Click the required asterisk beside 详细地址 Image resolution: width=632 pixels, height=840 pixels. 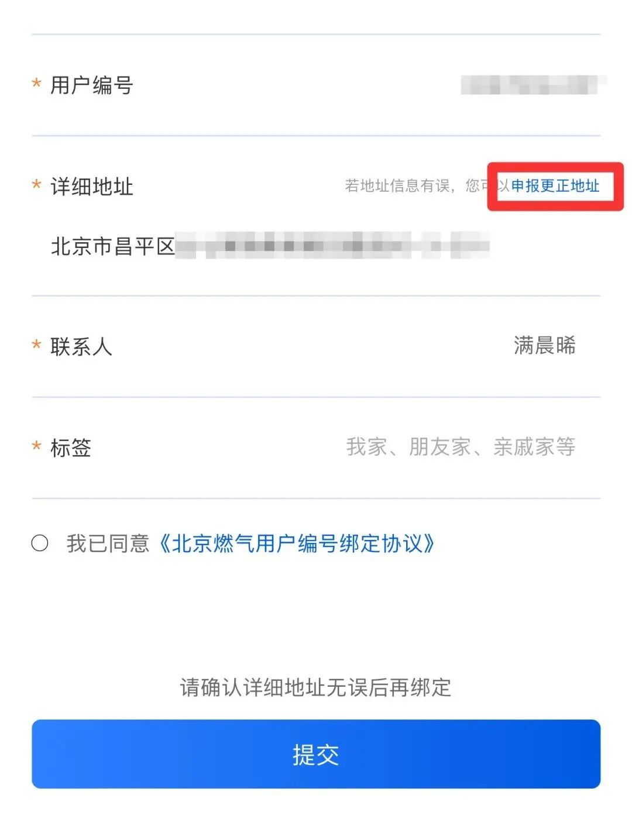pyautogui.click(x=36, y=185)
